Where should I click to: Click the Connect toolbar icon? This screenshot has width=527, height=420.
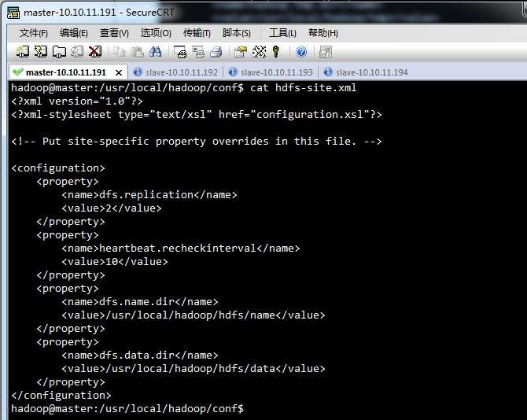tap(23, 52)
